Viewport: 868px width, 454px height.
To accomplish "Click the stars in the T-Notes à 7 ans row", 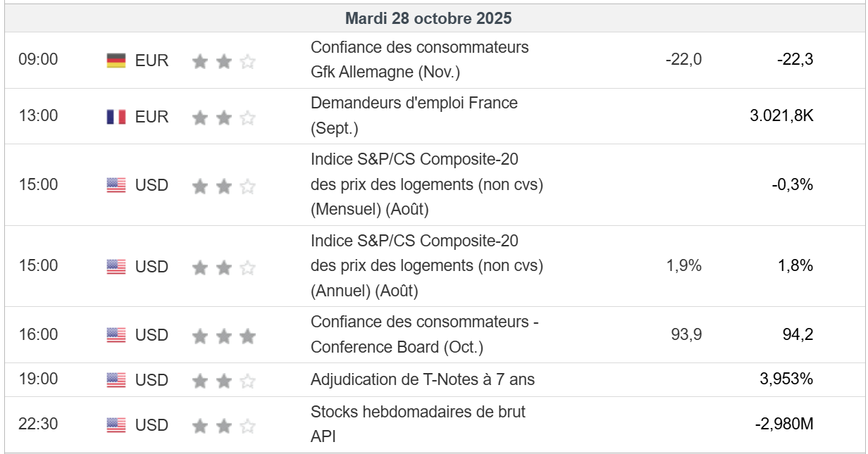I will click(x=223, y=381).
